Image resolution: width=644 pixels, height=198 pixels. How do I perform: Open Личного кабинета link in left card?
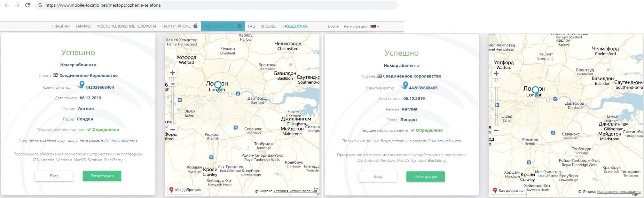(x=121, y=140)
